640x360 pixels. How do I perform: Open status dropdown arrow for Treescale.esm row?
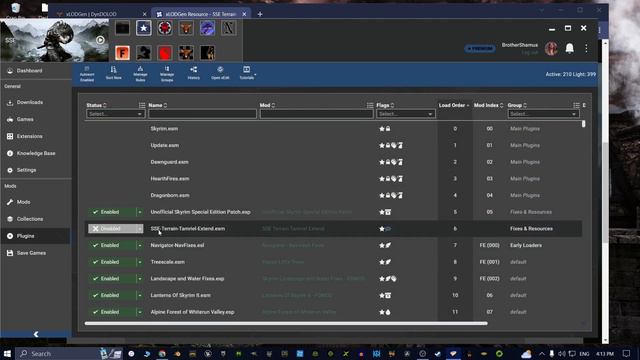pyautogui.click(x=140, y=262)
